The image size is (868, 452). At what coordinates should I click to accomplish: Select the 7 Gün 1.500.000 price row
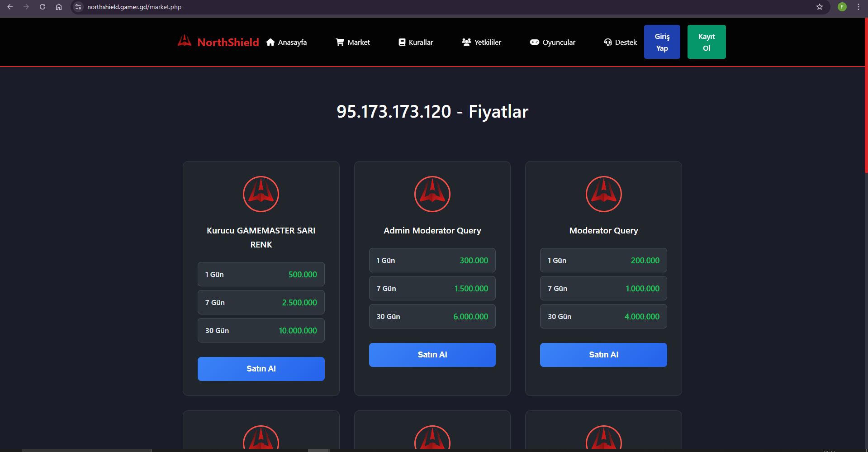coord(432,288)
